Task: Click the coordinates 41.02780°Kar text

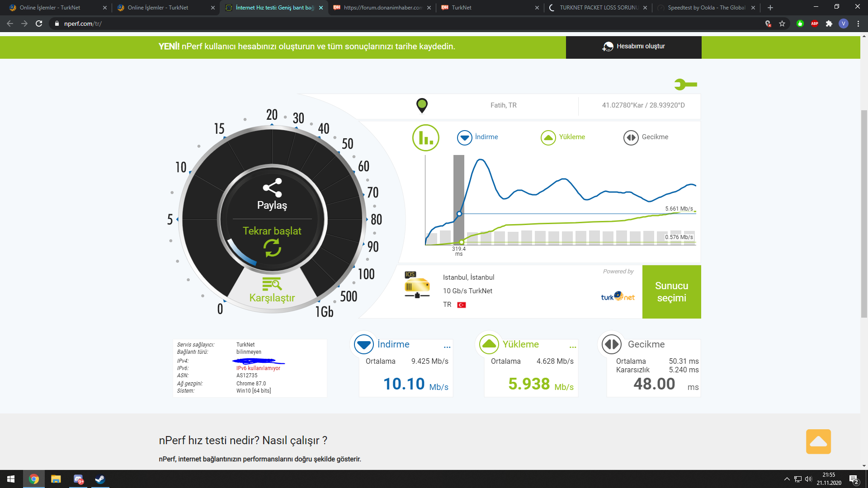Action: (x=643, y=105)
